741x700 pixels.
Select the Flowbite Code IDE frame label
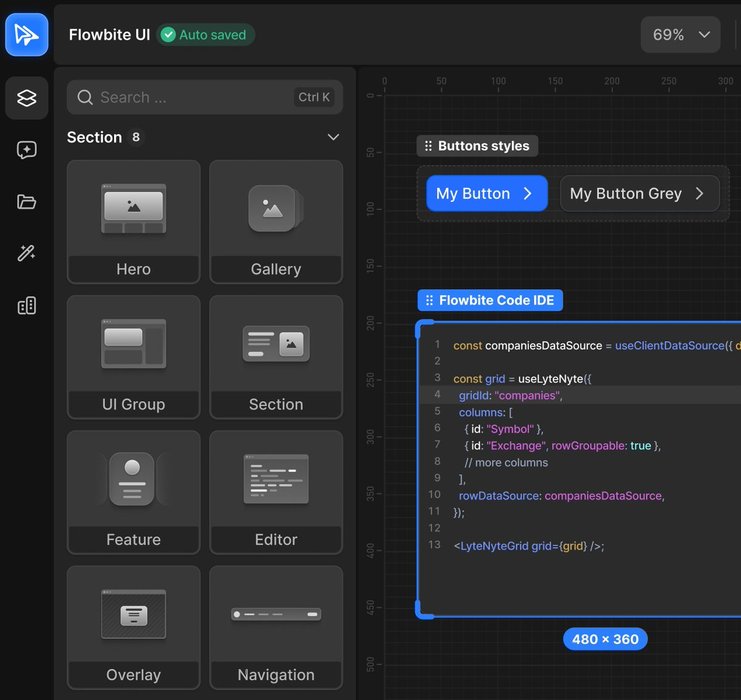(x=490, y=301)
